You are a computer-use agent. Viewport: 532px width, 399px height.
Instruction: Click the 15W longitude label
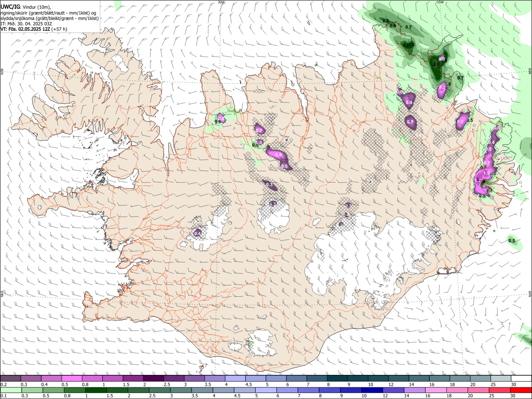[x=440, y=2]
